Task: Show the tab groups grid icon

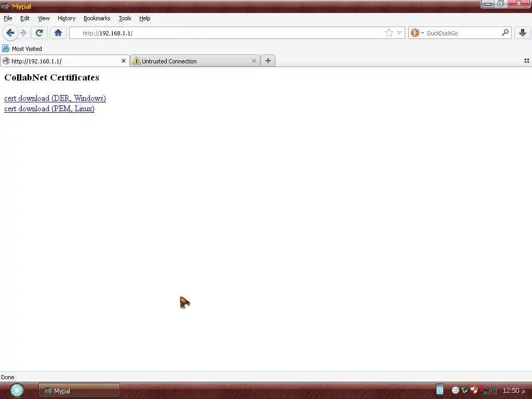Action: click(527, 61)
